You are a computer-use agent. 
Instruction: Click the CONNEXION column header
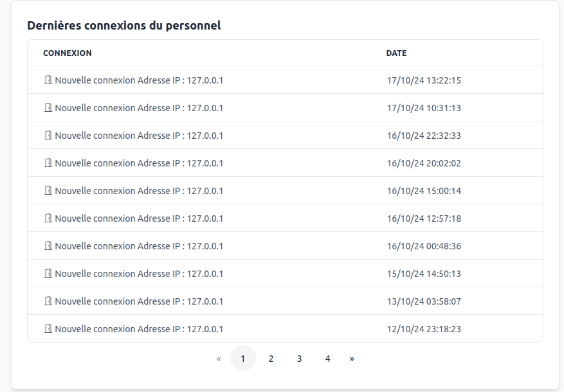(x=67, y=53)
